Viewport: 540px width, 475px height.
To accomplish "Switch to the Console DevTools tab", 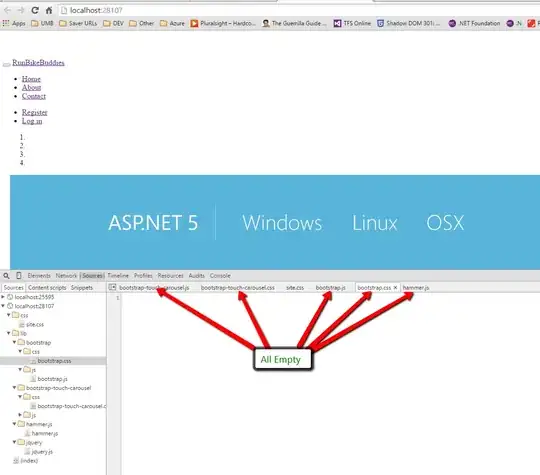I will point(220,276).
